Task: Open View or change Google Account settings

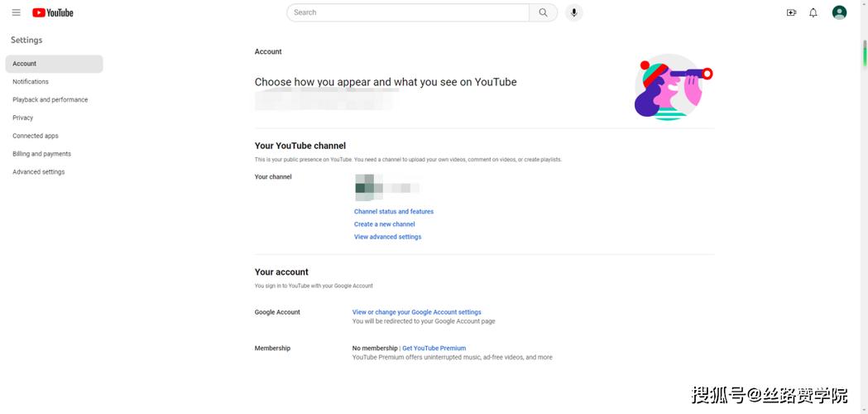Action: click(x=417, y=312)
